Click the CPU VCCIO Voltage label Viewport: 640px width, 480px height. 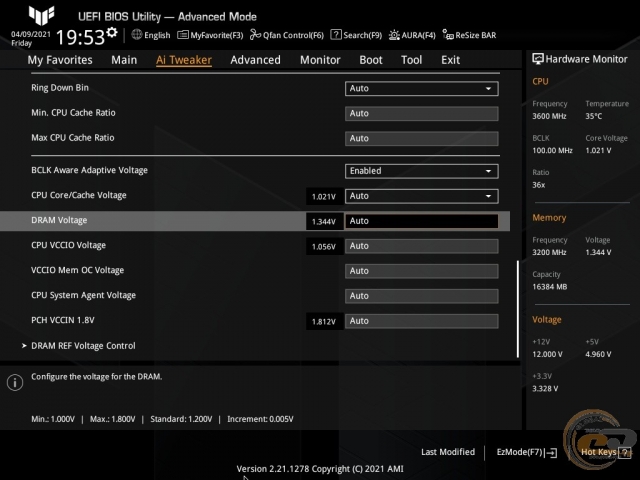pyautogui.click(x=69, y=245)
